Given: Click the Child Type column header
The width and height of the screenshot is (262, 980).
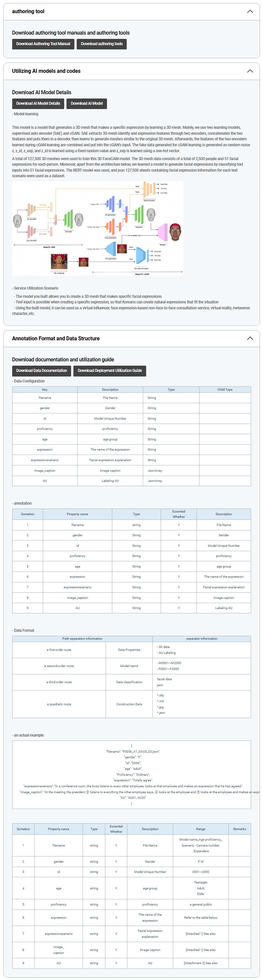Looking at the screenshot, I should click(225, 390).
